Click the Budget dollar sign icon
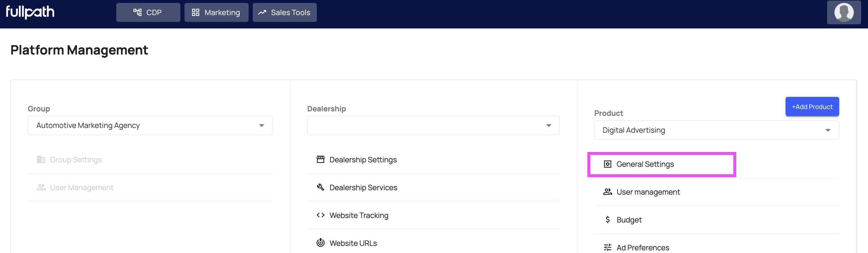868x253 pixels. click(x=607, y=220)
